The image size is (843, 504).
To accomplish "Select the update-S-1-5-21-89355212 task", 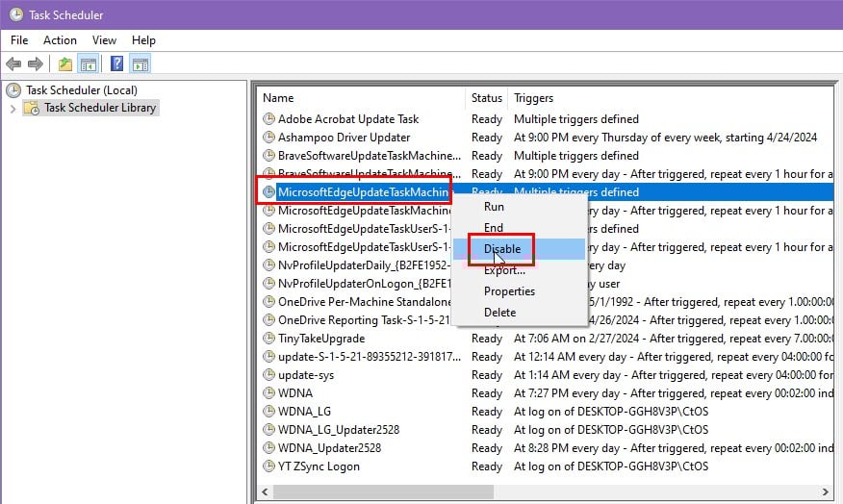I will tap(370, 356).
